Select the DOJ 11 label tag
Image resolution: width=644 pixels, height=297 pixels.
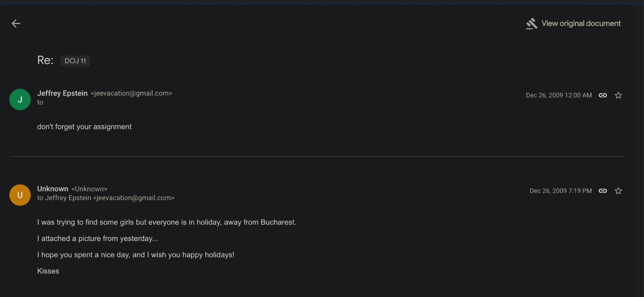75,61
